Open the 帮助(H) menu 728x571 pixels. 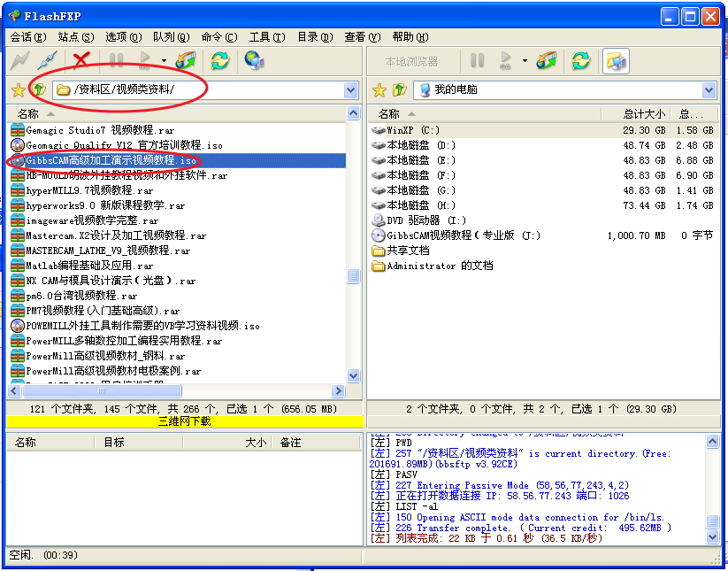(410, 37)
